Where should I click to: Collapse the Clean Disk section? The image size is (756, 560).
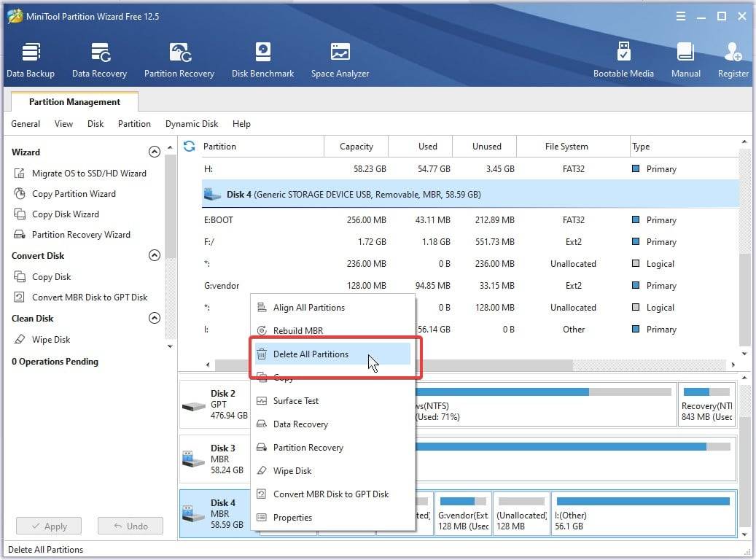pos(154,319)
